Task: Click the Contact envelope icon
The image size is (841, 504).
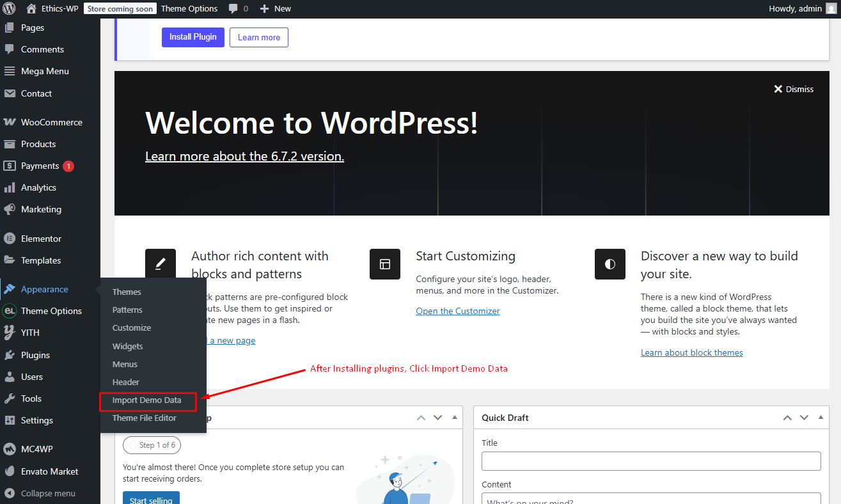Action: tap(10, 93)
